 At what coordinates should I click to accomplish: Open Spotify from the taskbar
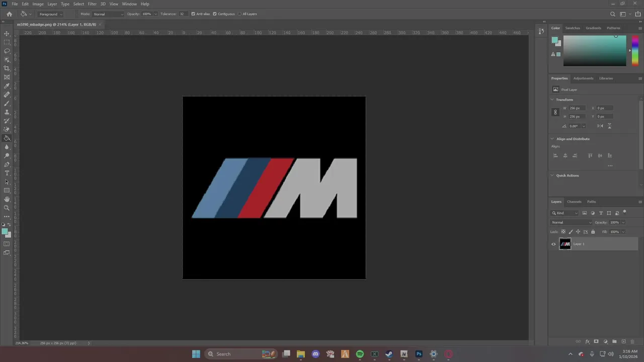(x=360, y=354)
